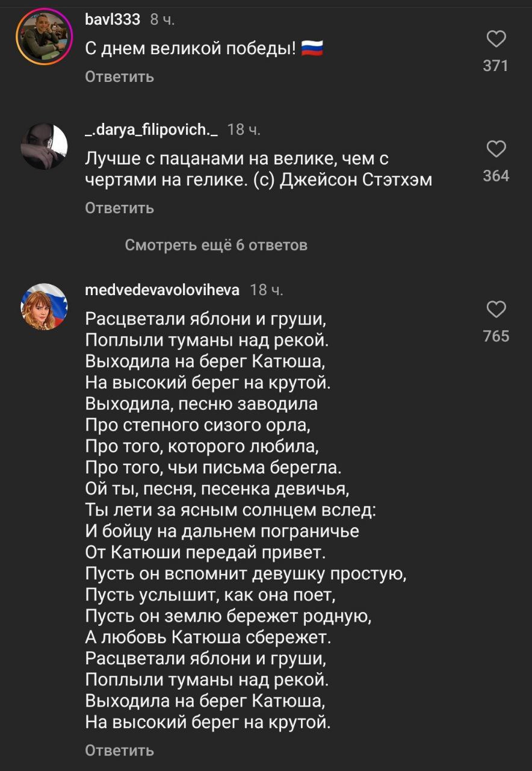Open the 364 likes count
This screenshot has height=771, width=532.
tap(495, 176)
